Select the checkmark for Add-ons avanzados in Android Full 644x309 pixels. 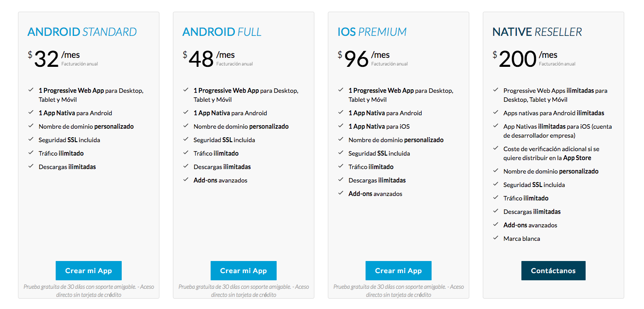click(185, 180)
